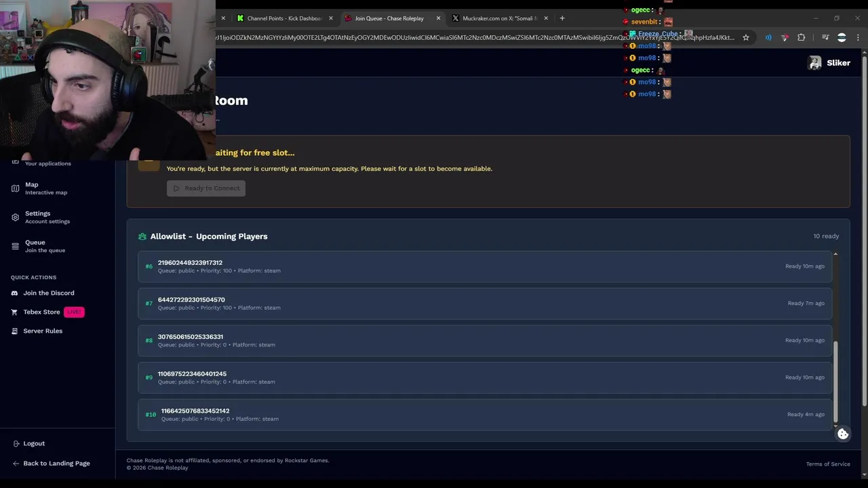Screen dimensions: 868x488
Task: Open a new browser tab
Action: (x=562, y=18)
